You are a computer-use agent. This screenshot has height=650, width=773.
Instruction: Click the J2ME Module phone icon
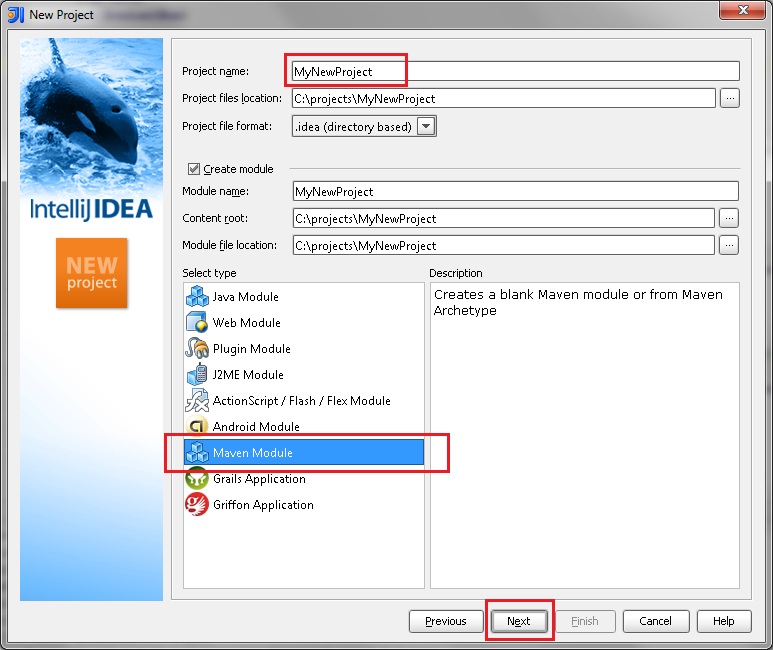(197, 375)
